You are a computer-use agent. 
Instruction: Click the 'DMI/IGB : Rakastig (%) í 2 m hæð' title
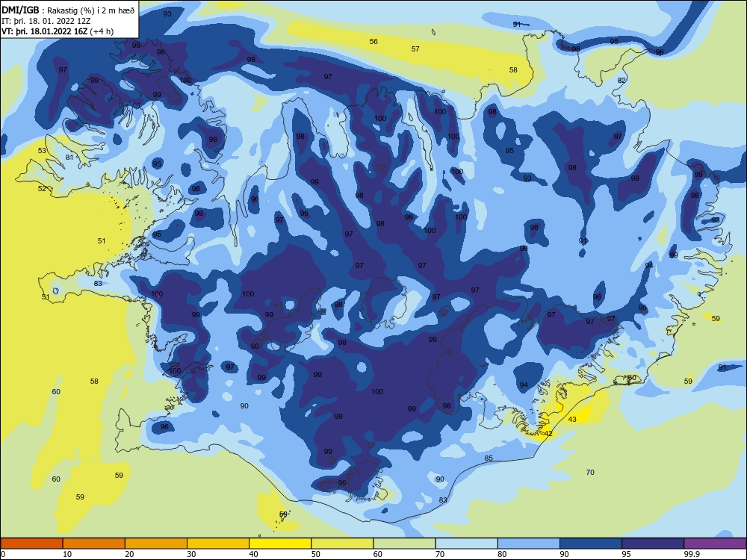(68, 10)
